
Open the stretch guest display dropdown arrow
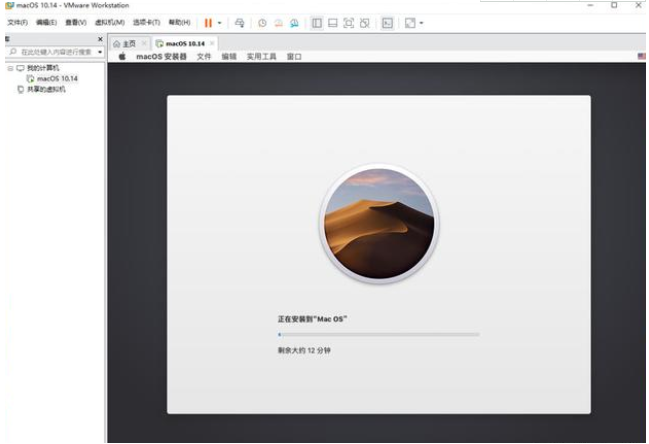tap(421, 22)
